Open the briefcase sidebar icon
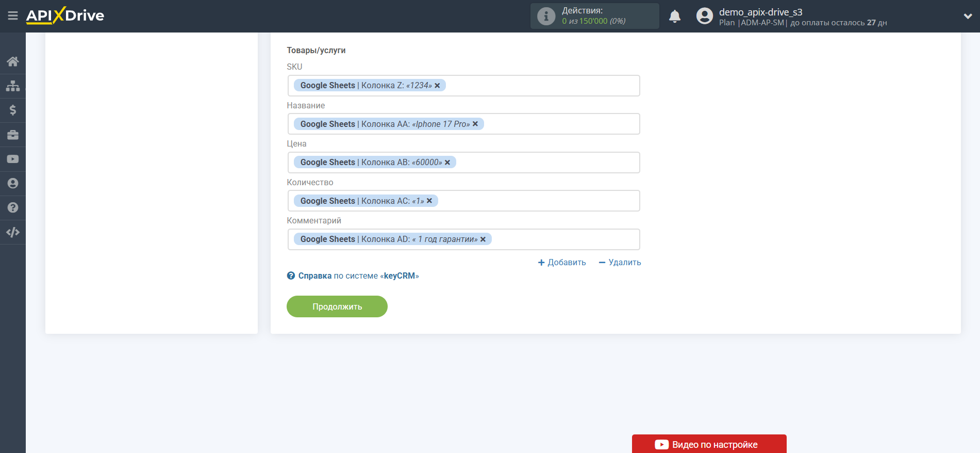Screen dimensions: 980x453 click(13, 135)
